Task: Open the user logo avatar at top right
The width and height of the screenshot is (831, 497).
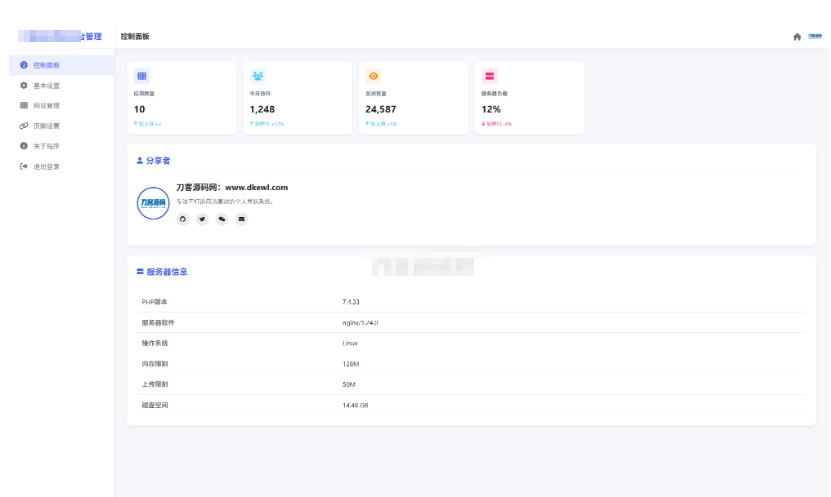Action: tap(815, 37)
